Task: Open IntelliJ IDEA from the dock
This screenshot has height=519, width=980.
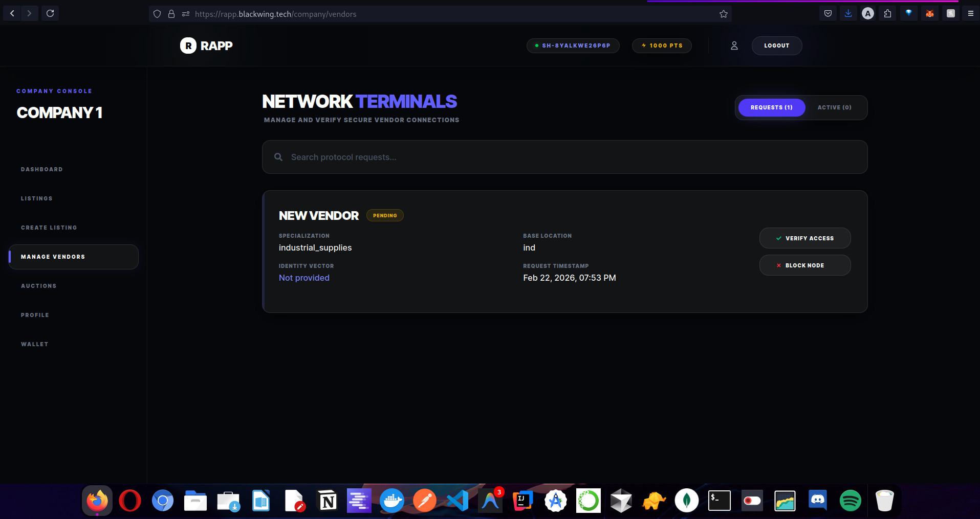Action: 523,501
